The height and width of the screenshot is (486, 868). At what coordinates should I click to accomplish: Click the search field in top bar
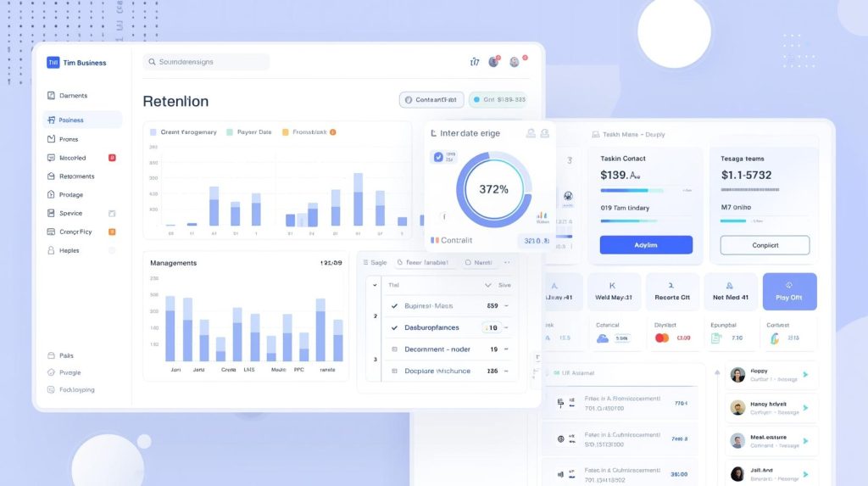click(207, 62)
